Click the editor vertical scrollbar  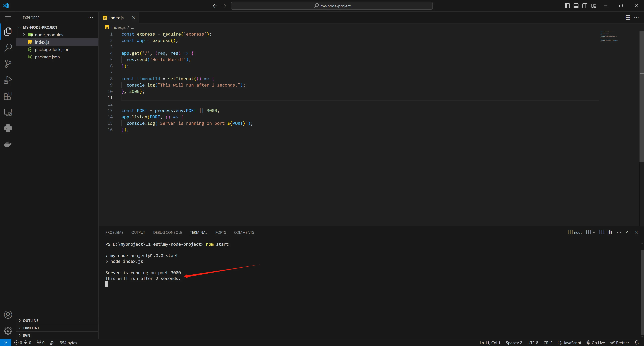coord(641,96)
